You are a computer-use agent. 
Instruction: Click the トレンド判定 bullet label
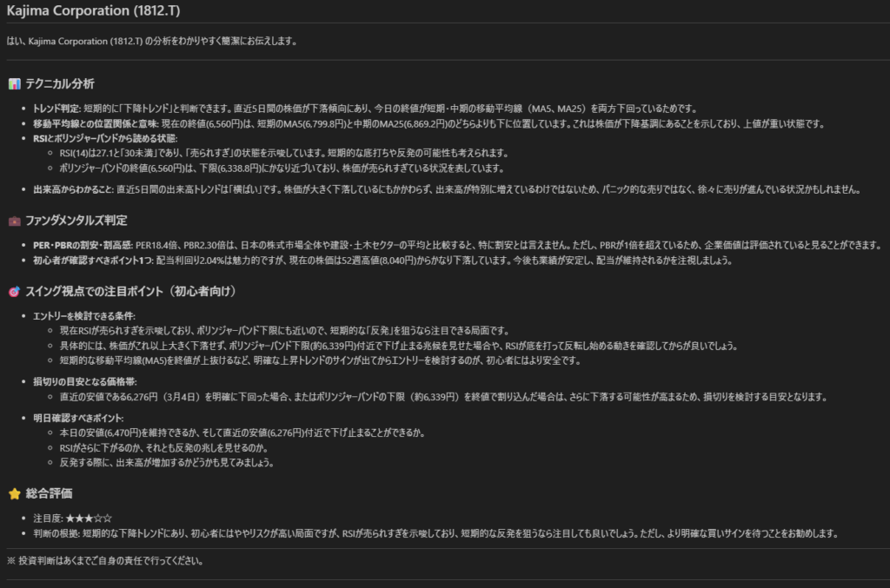pos(56,109)
